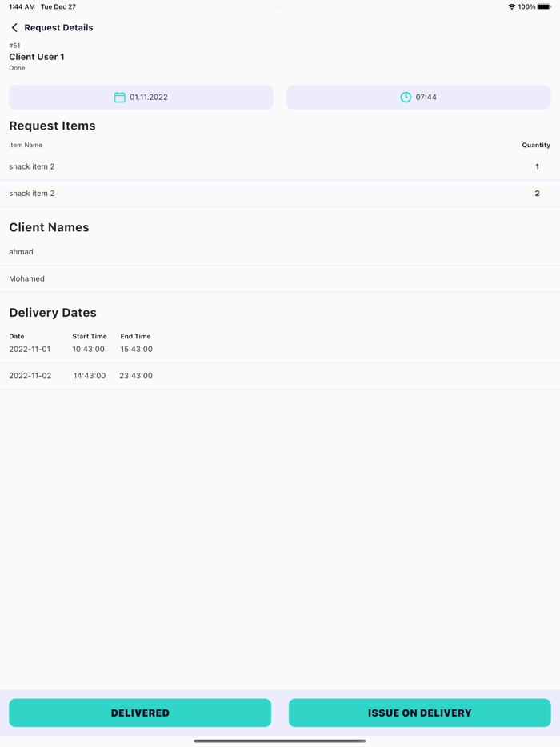Tap the home indicator bar
Image resolution: width=560 pixels, height=747 pixels.
tap(280, 741)
